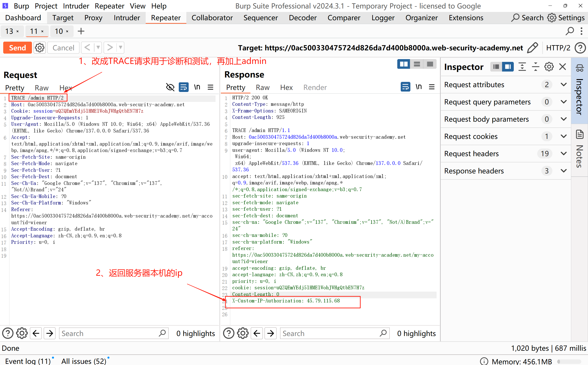The width and height of the screenshot is (588, 365).
Task: Open Inspector settings gear
Action: (x=549, y=67)
